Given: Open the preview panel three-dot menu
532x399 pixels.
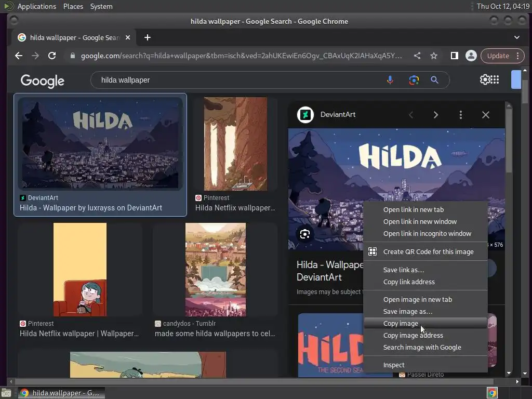Looking at the screenshot, I should pyautogui.click(x=460, y=115).
